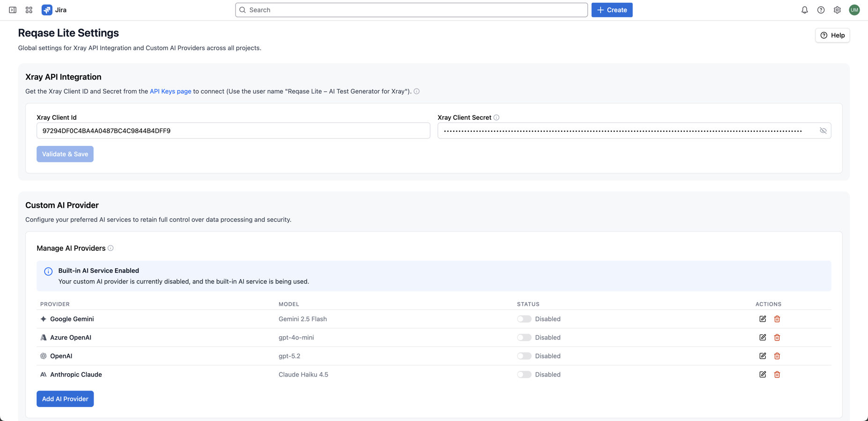Open the Jira app switcher grid
This screenshot has height=421, width=868.
coord(29,10)
